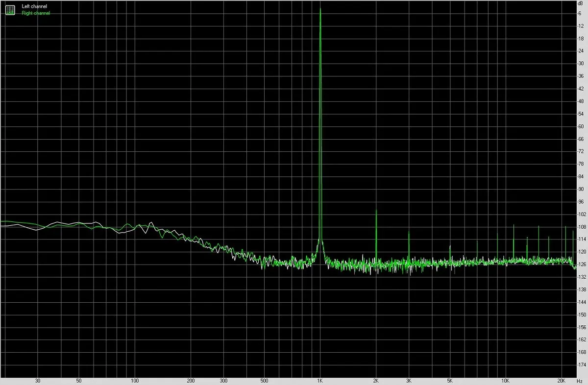Click the 5K frequency axis label
Viewport: 588px width, 385px height.
(x=450, y=380)
